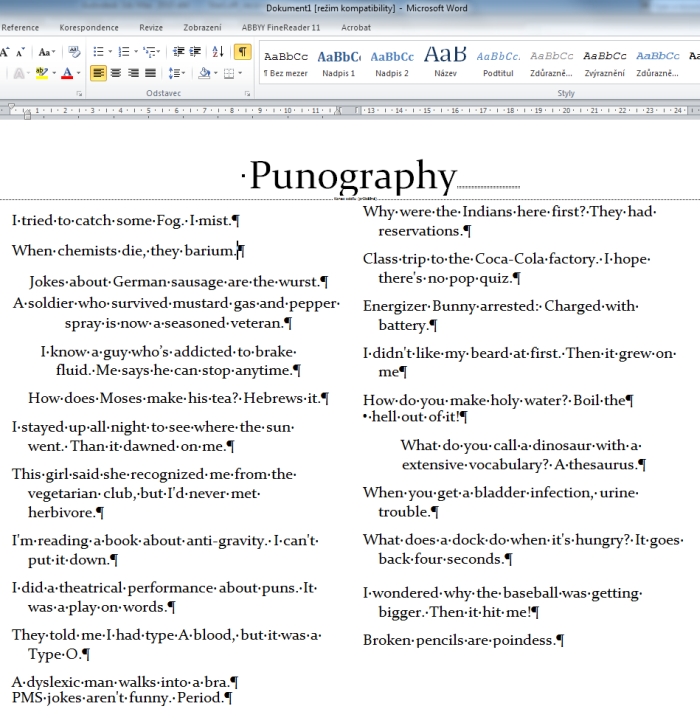
Task: Click the Increase Indent icon
Action: [x=196, y=52]
